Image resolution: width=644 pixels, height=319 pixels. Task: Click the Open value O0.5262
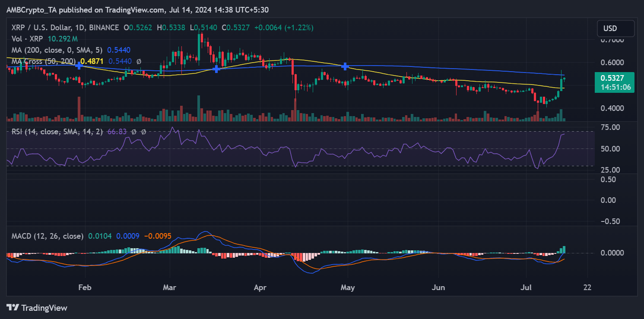click(x=138, y=28)
